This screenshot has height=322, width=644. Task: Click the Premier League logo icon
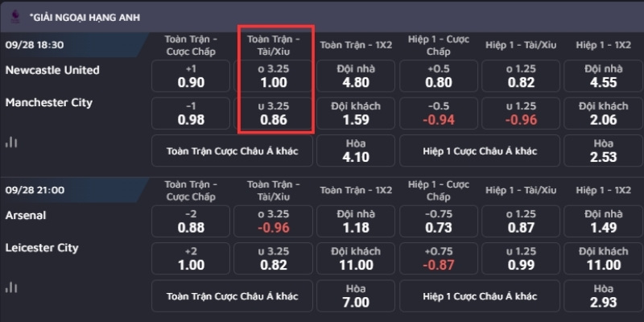(x=15, y=17)
